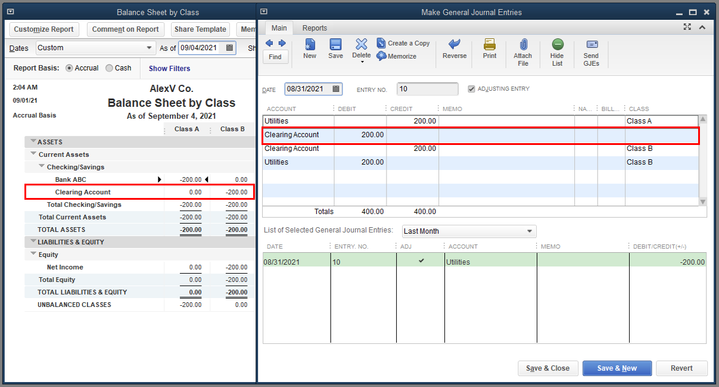Go to next journal entry arrow
The image size is (719, 387).
click(282, 43)
